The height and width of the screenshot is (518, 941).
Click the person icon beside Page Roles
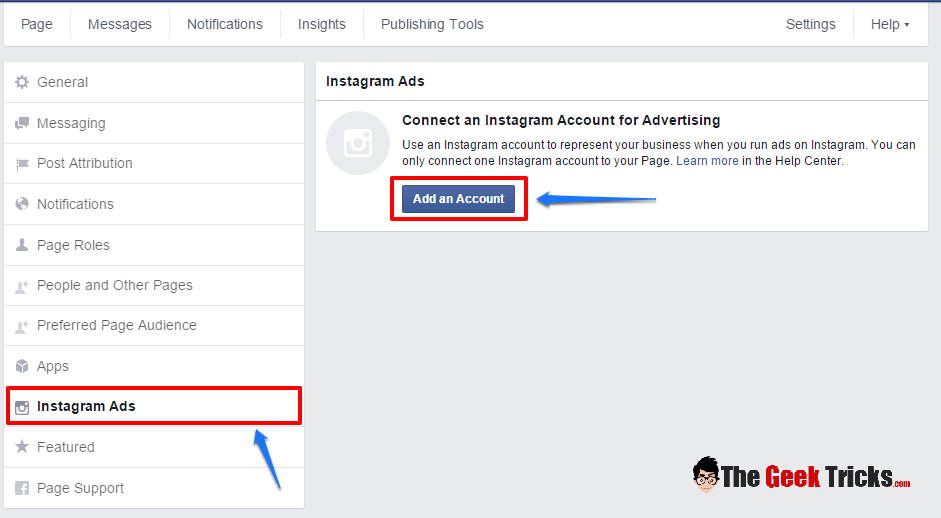tap(22, 245)
